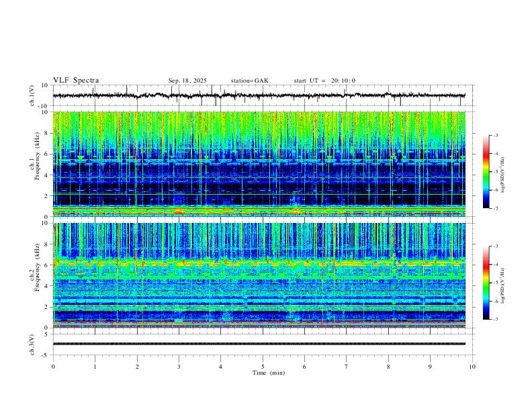Click the red 6 kHz band in ch.2 spectrogram
Viewport: 532px width, 411px height.
point(259,263)
